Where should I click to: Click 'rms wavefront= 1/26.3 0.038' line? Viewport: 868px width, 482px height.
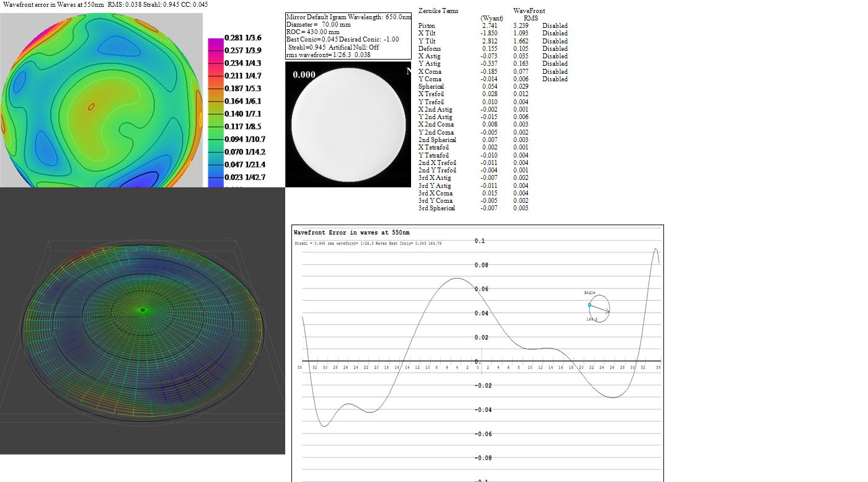pos(329,55)
